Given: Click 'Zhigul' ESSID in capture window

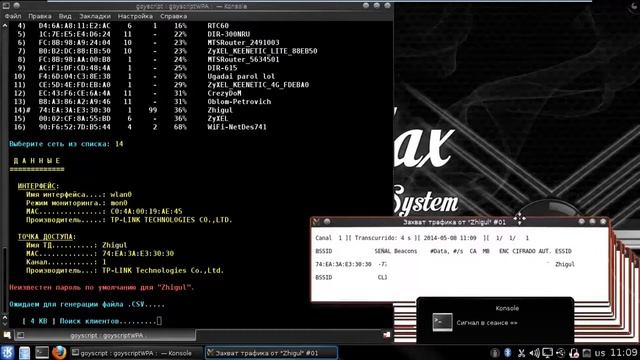Looking at the screenshot, I should 565,264.
